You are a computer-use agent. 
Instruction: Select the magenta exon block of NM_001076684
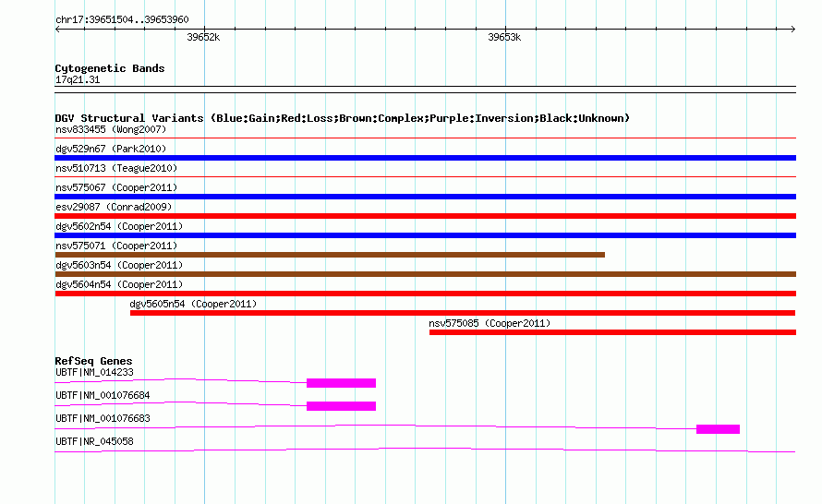[x=342, y=406]
